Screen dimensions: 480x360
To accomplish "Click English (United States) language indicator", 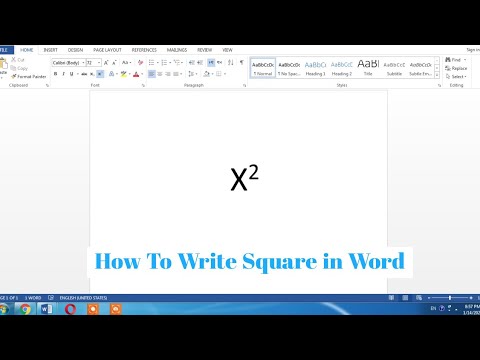I will 83,298.
